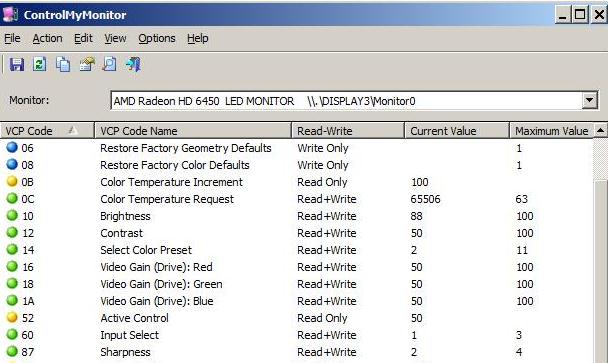The image size is (608, 363).
Task: Click the green ball next to code 87
Action: pos(12,351)
